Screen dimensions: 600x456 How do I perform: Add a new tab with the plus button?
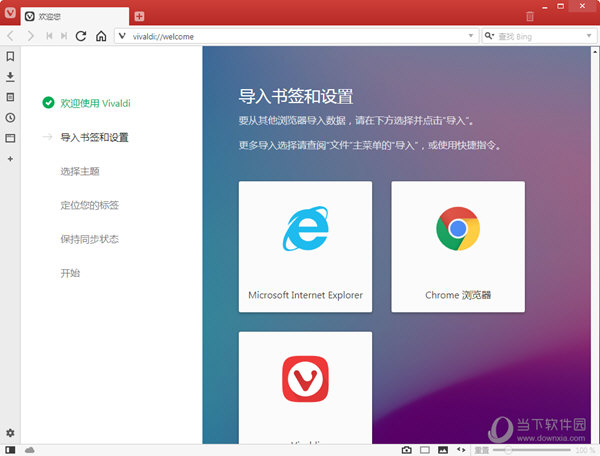(139, 16)
